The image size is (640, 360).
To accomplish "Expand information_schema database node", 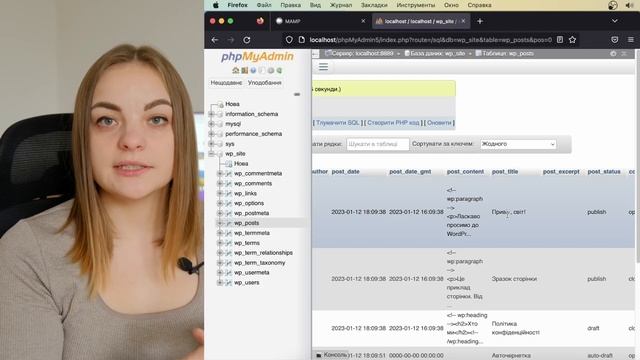I will (211, 114).
